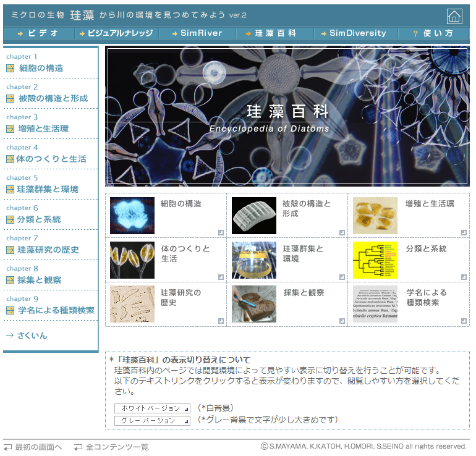The height and width of the screenshot is (456, 476).
Task: Open the ビデオ tab in top navigation
Action: click(x=39, y=33)
